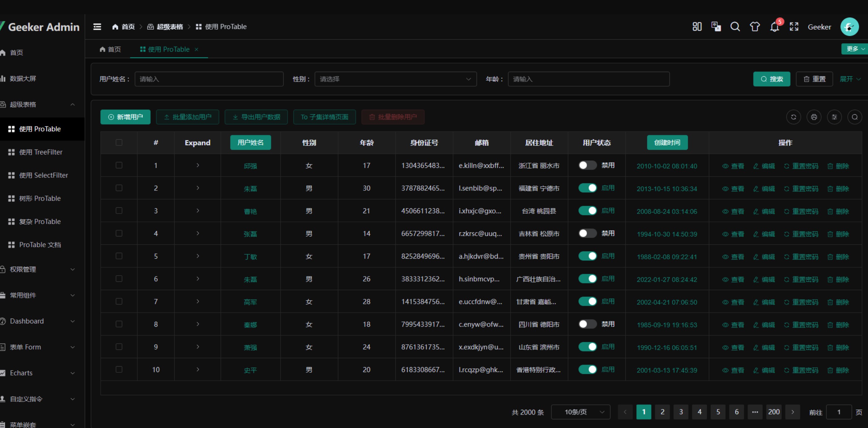Jump to last page 200
Viewport: 868px width, 428px height.
pyautogui.click(x=774, y=412)
